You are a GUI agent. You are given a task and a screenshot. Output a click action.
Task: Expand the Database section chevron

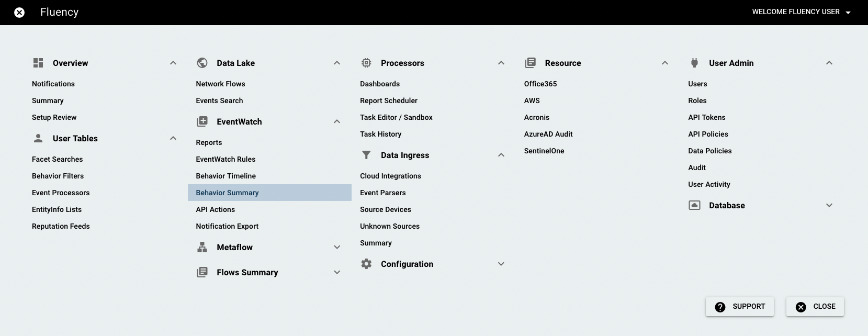pos(829,205)
